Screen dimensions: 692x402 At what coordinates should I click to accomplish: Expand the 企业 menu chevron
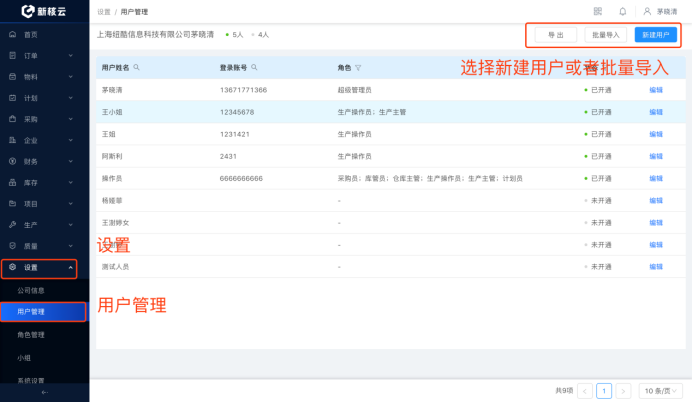(x=71, y=140)
